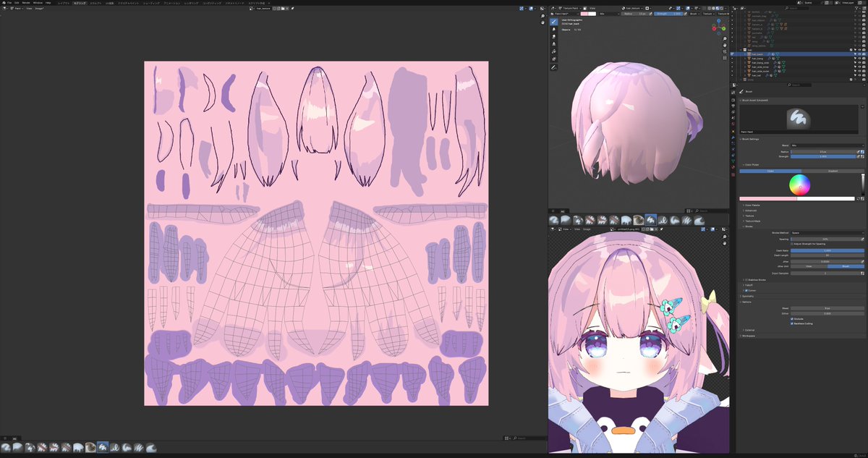This screenshot has height=458, width=868.
Task: Select hair_side_inner object in outliner
Action: (760, 67)
